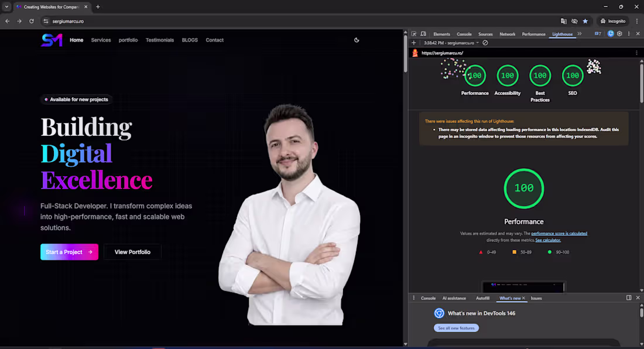Click the plus icon to start new Lighthouse audit
644x349 pixels.
point(414,43)
